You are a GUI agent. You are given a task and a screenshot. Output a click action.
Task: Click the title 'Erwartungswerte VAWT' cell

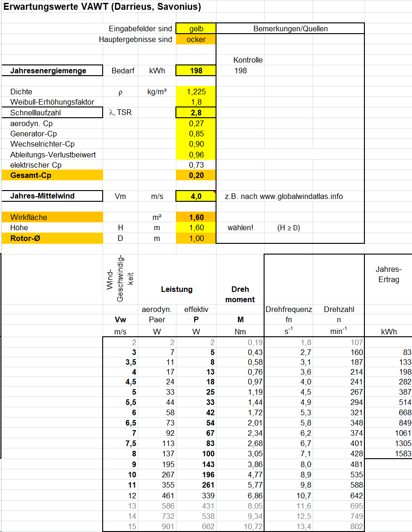[x=103, y=7]
